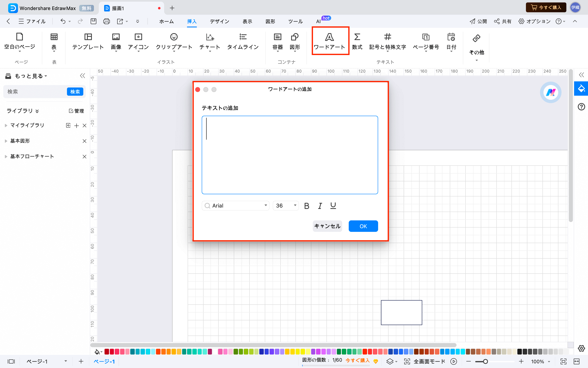Collapse the left library panel
The height and width of the screenshot is (368, 588).
coord(83,76)
